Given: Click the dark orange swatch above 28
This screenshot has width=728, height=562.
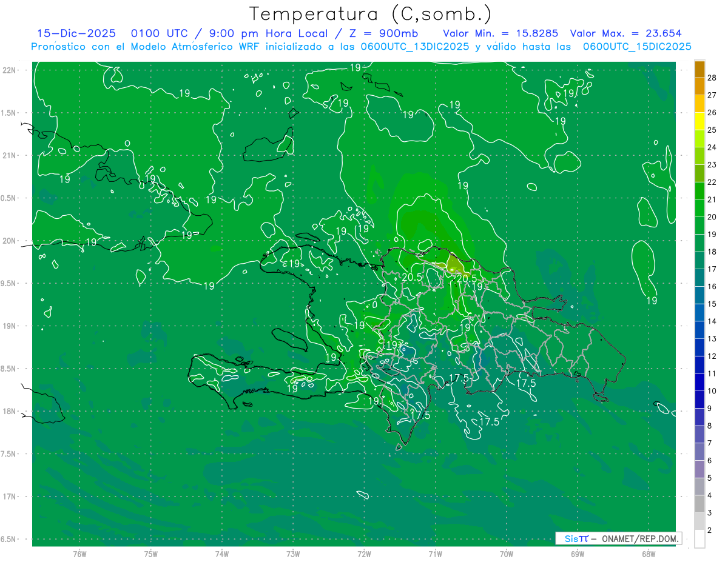Looking at the screenshot, I should point(699,69).
